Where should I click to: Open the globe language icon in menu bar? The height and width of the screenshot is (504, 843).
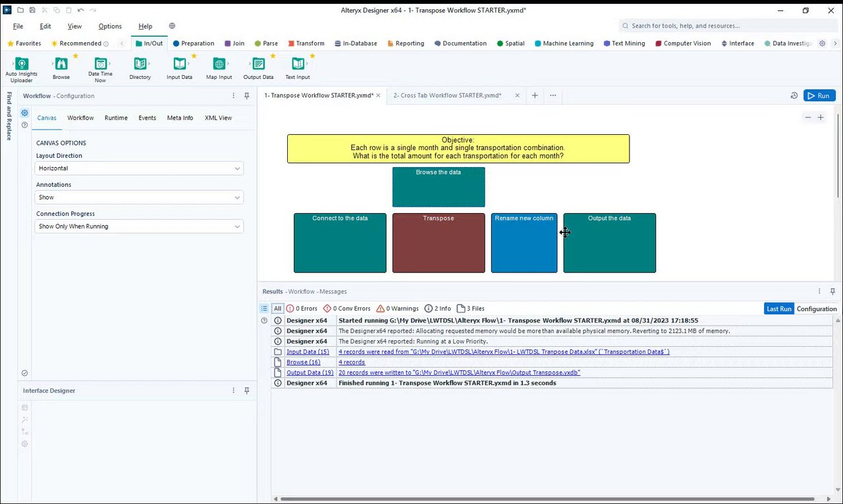pyautogui.click(x=172, y=26)
